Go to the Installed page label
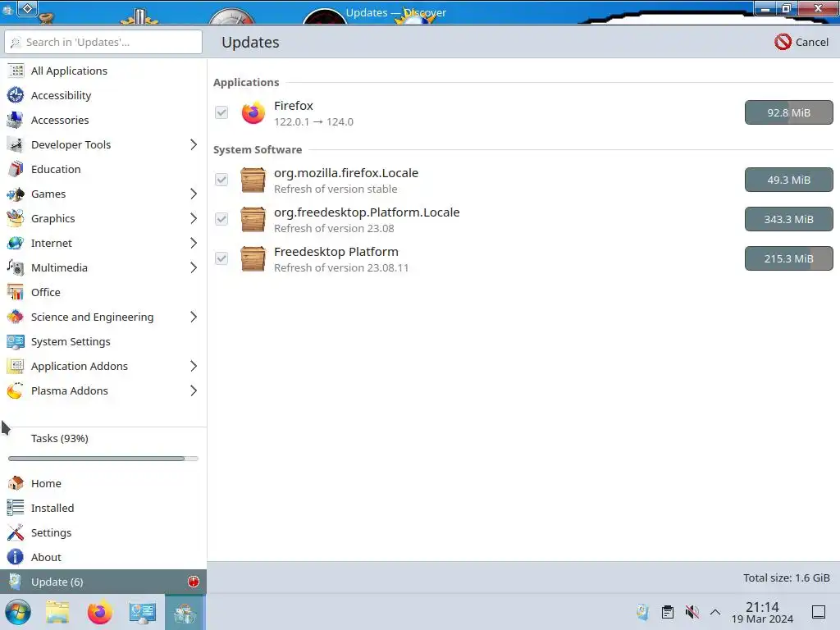Viewport: 840px width, 630px height. 52,508
